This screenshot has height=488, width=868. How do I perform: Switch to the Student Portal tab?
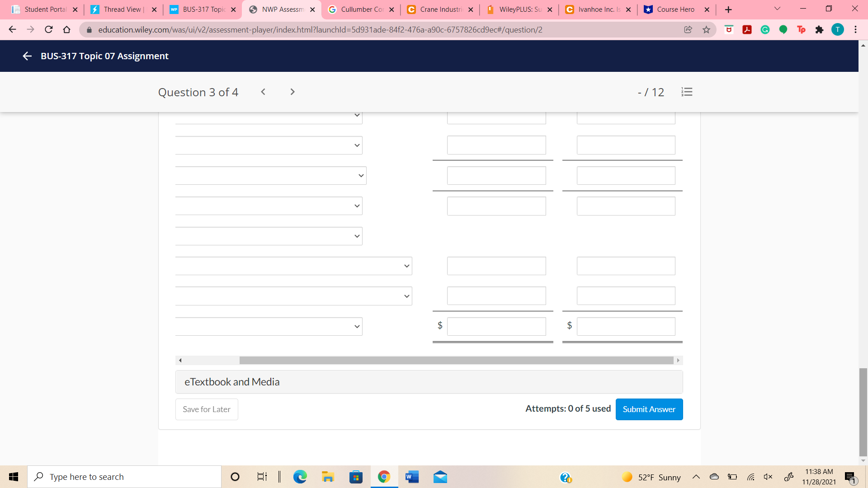pos(45,9)
